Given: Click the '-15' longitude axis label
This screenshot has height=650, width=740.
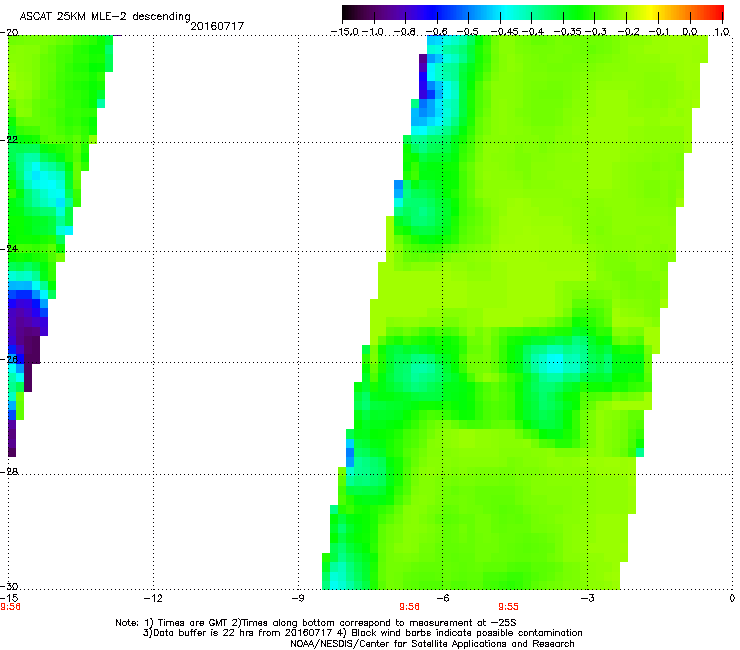Looking at the screenshot, I should click(x=9, y=598).
